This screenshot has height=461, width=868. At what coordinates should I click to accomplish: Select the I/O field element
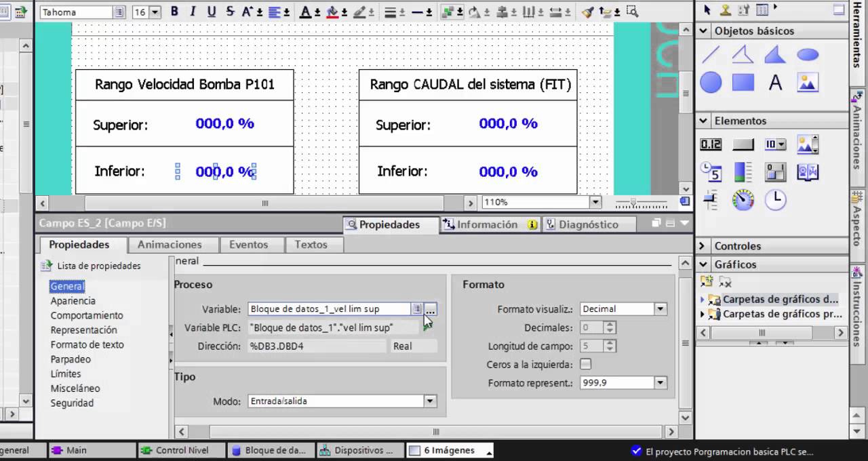point(711,144)
